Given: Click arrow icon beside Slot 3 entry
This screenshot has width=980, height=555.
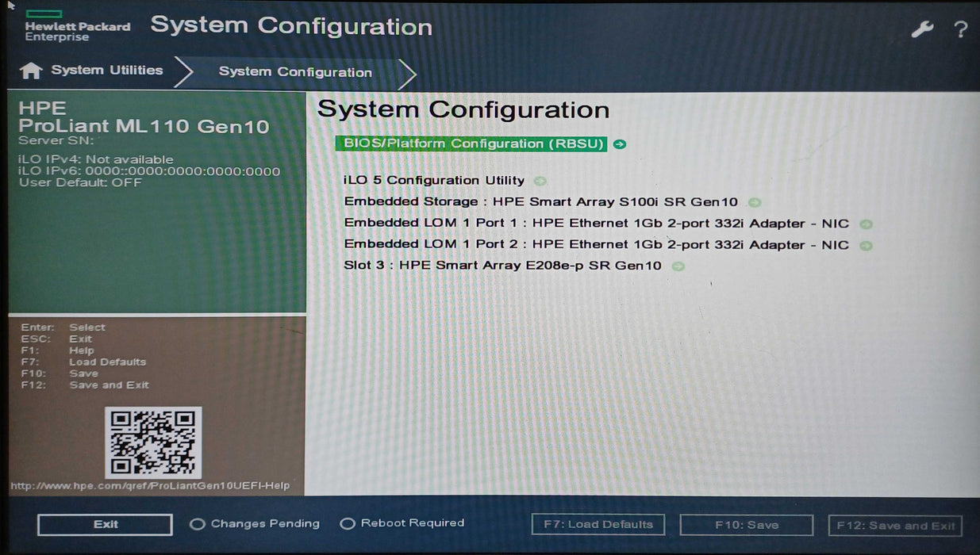Looking at the screenshot, I should tap(678, 266).
